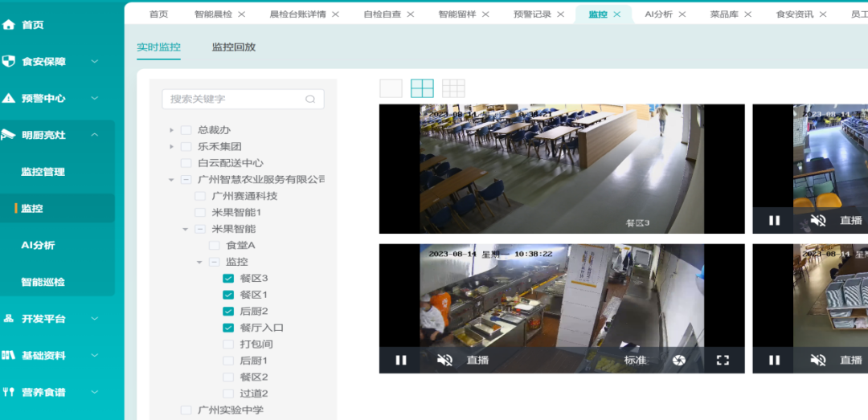This screenshot has width=868, height=420.
Task: Pause the top-right video feed
Action: pos(774,220)
